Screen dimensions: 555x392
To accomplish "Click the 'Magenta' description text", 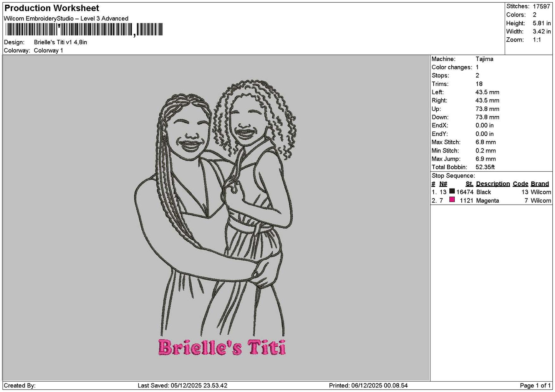I will click(487, 200).
